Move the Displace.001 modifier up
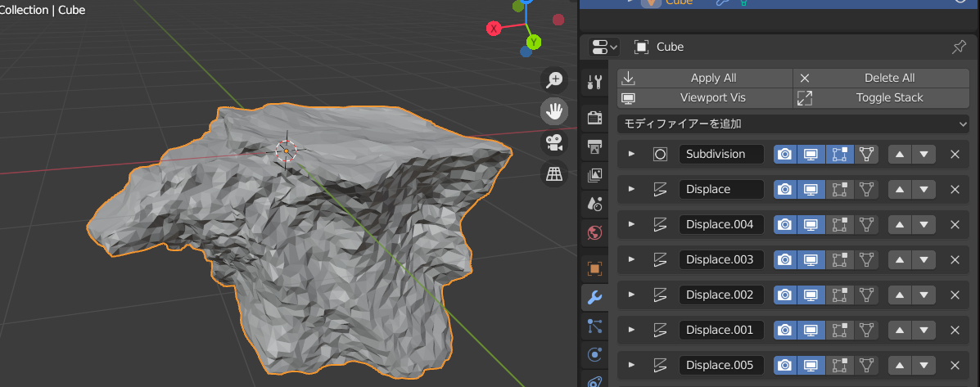Image resolution: width=980 pixels, height=387 pixels. click(x=900, y=330)
